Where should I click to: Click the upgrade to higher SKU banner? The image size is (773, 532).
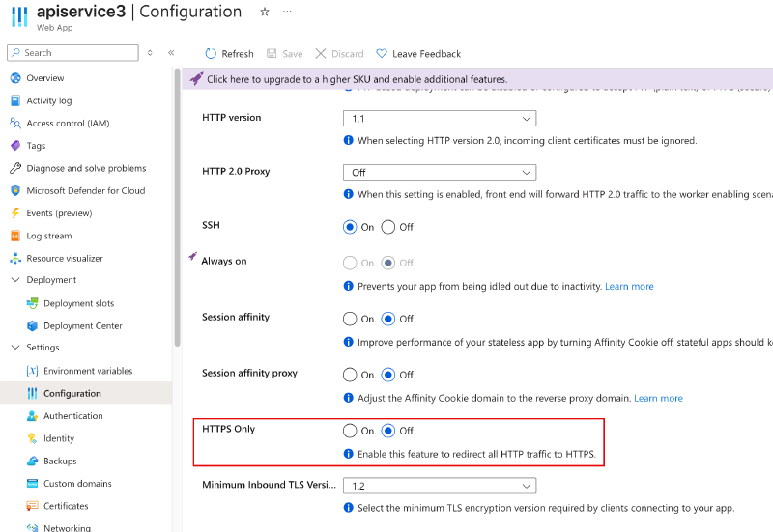click(x=477, y=79)
